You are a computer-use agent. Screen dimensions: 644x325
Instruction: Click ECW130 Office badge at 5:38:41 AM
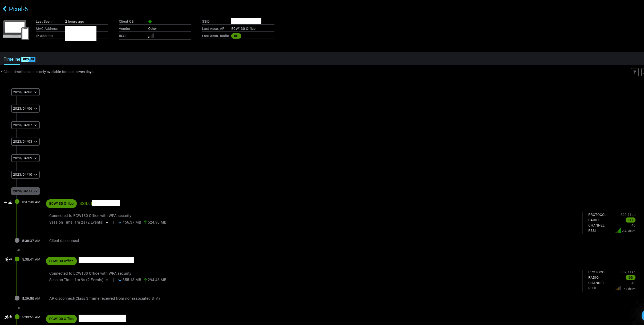(61, 261)
